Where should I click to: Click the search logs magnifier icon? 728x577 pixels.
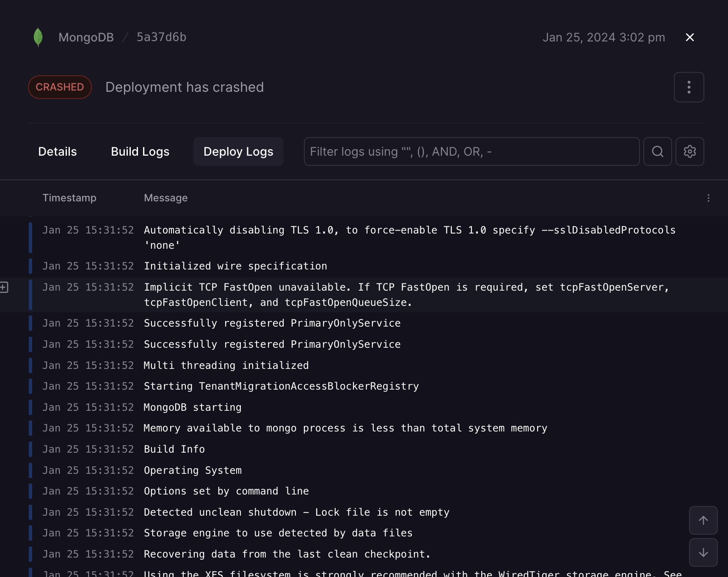pyautogui.click(x=657, y=151)
